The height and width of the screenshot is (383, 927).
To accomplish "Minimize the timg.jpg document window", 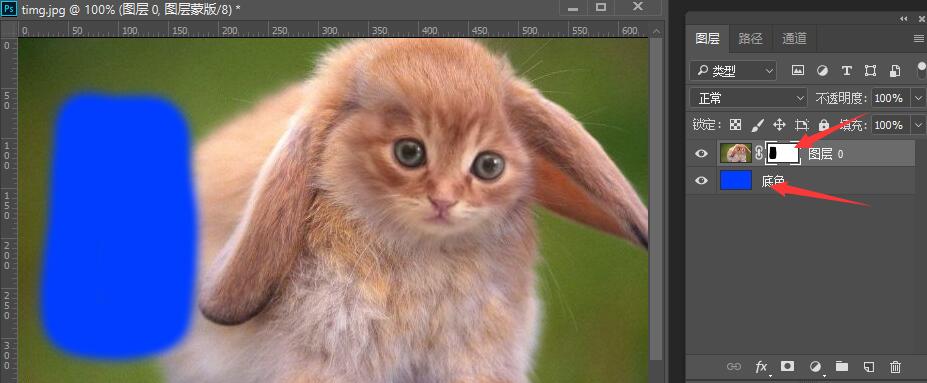I will click(x=573, y=7).
